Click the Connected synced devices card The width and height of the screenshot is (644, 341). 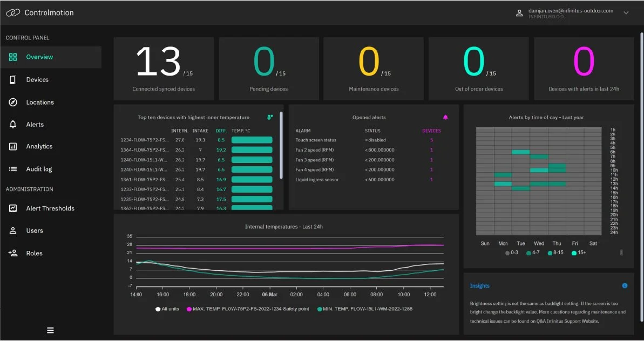[164, 69]
